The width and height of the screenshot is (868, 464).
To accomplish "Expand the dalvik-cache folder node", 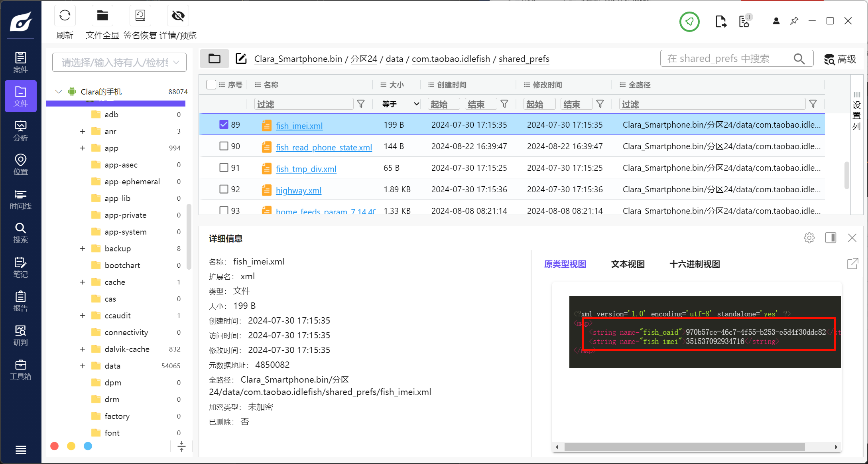I will pyautogui.click(x=83, y=349).
